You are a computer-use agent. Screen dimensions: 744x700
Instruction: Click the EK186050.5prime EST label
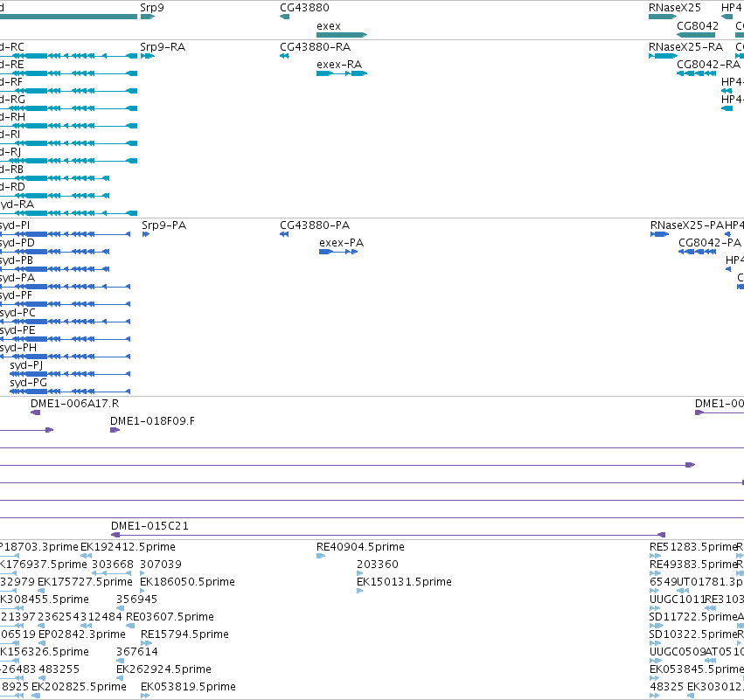[x=187, y=582]
